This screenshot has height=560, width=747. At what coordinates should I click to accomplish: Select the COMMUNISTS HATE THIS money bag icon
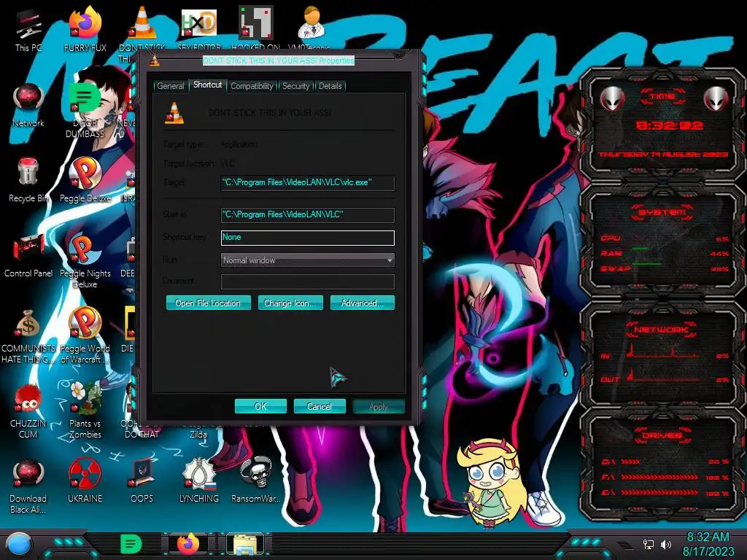click(28, 336)
